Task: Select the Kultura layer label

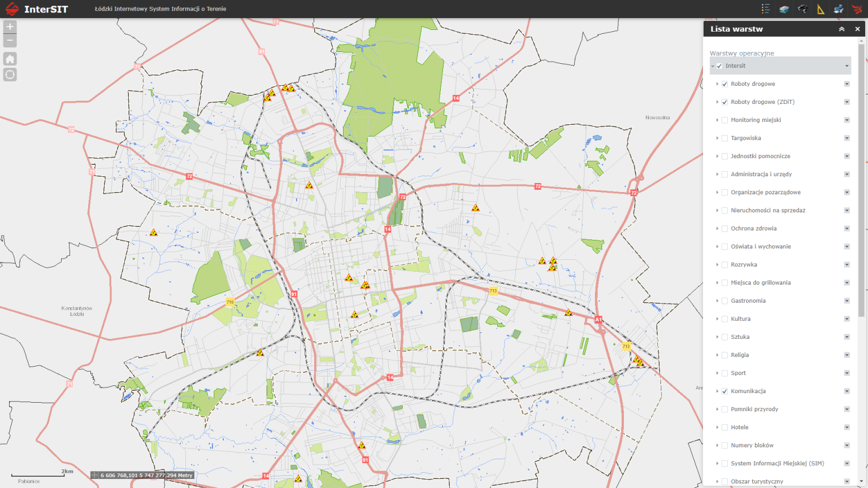Action: (740, 319)
